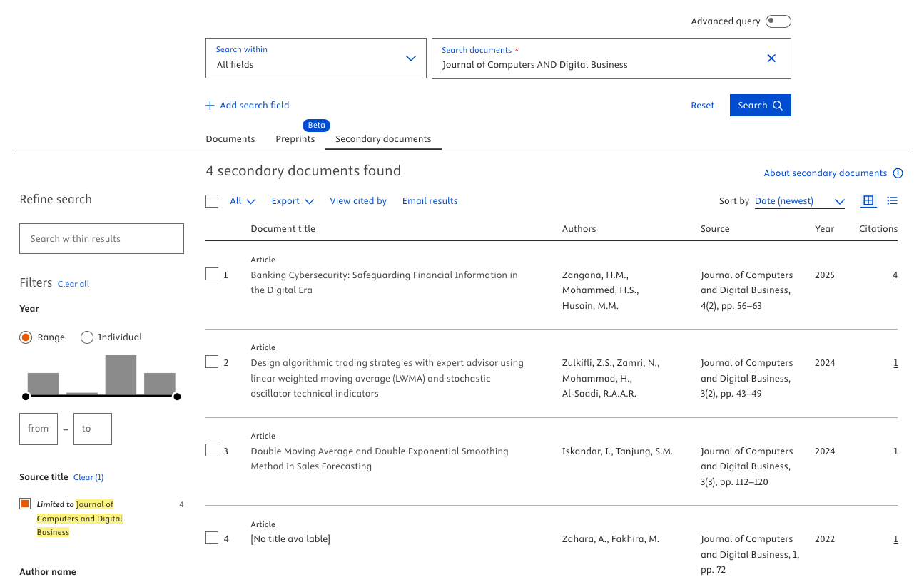Click the View cited by link
This screenshot has width=924, height=587.
[357, 201]
